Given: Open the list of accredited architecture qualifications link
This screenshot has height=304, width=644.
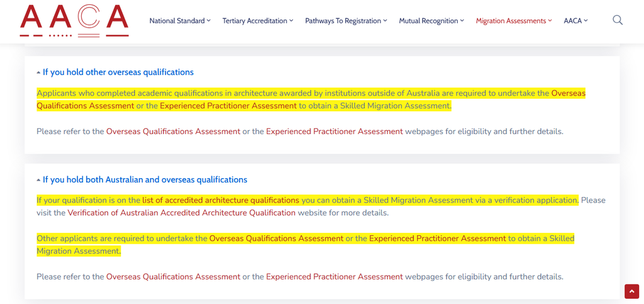Looking at the screenshot, I should pyautogui.click(x=221, y=201).
